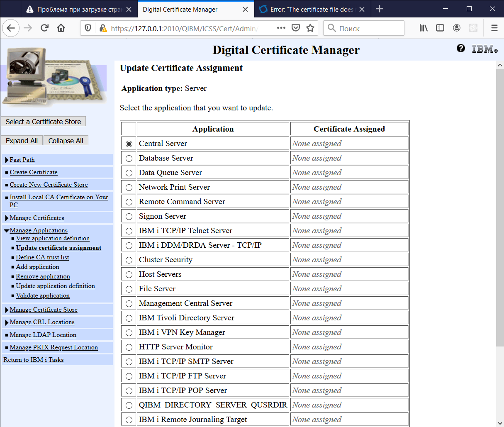
Task: Open the Create Certificate link
Action: click(34, 172)
